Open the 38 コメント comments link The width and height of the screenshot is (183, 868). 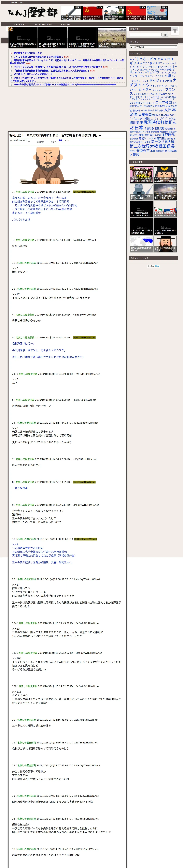click(x=64, y=140)
